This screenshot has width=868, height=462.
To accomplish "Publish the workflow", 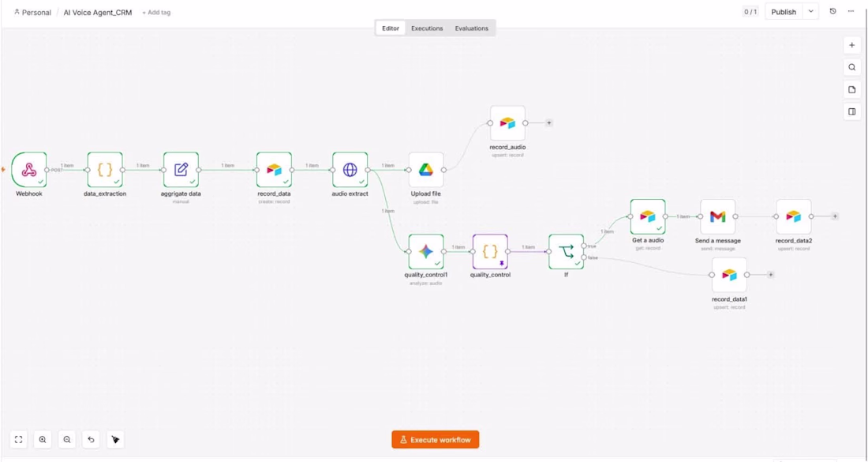I will (x=784, y=12).
